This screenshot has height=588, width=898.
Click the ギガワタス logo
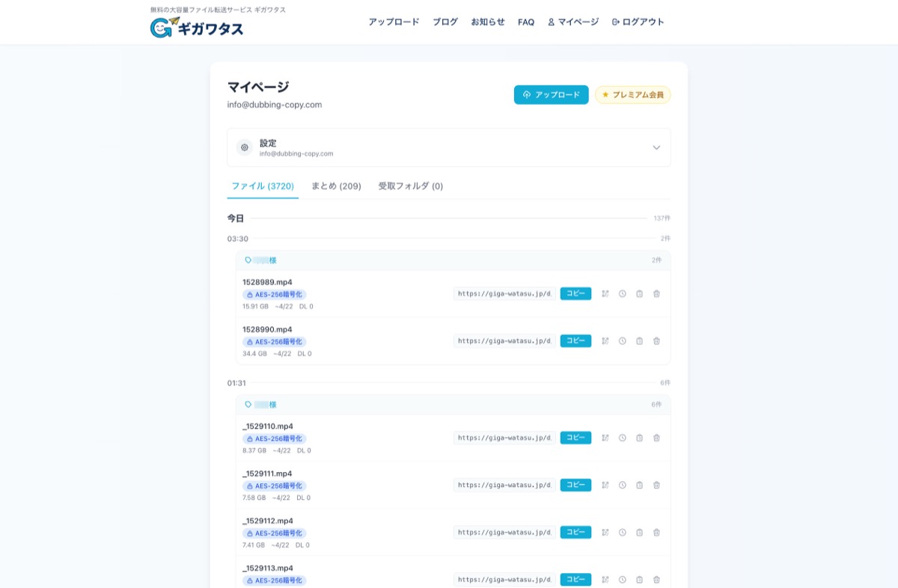tap(197, 28)
